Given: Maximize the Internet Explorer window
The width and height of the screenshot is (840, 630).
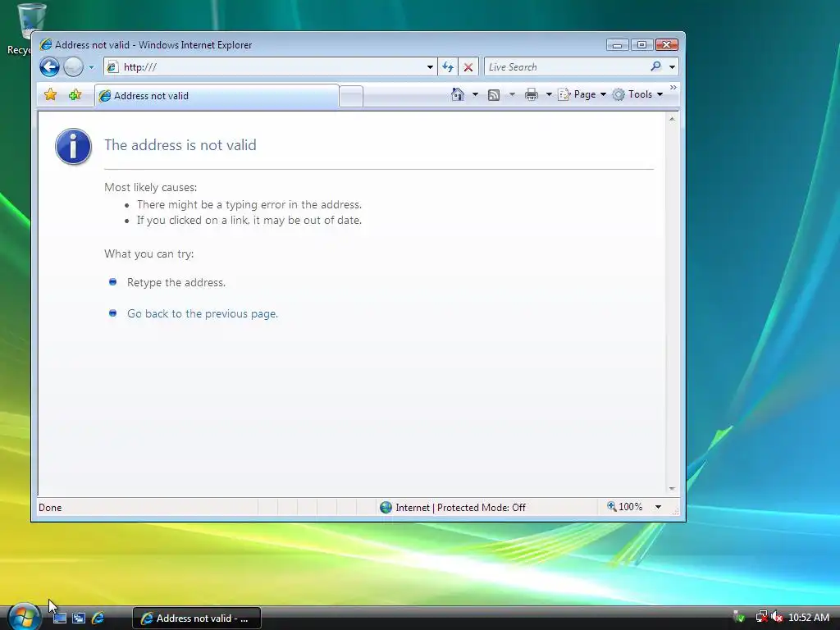Looking at the screenshot, I should click(x=641, y=45).
